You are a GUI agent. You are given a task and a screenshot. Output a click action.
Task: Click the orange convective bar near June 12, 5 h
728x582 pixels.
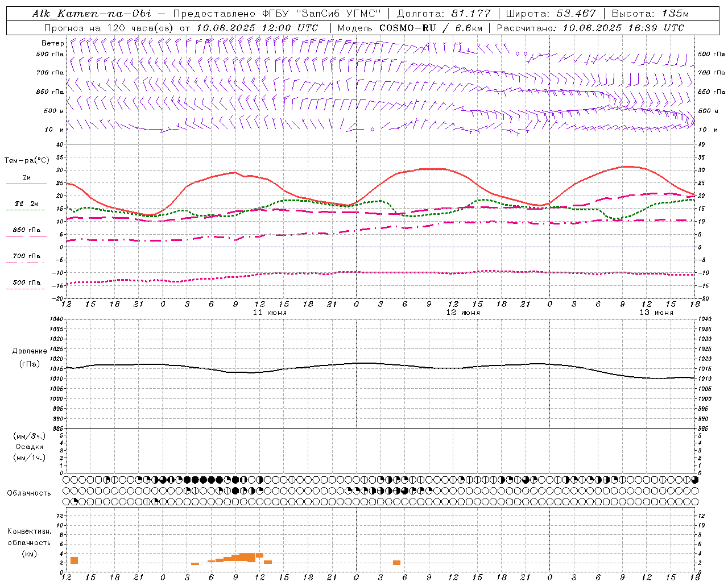coord(396,563)
